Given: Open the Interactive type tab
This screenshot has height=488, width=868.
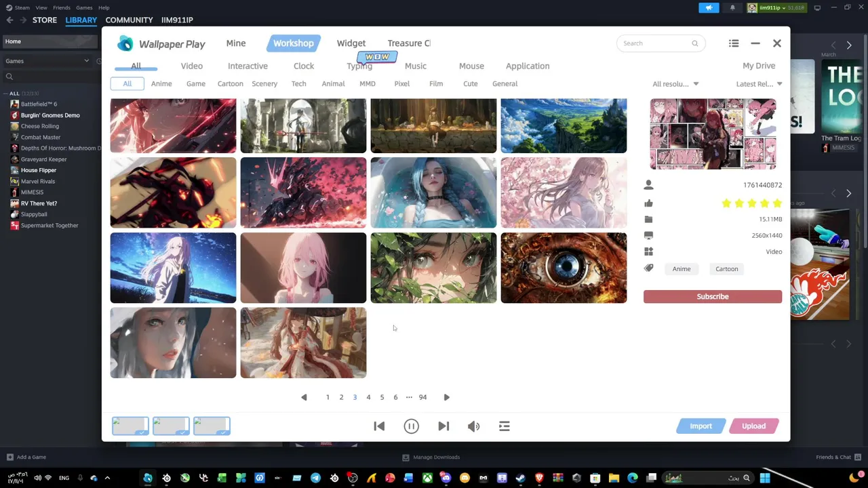Looking at the screenshot, I should coord(248,66).
